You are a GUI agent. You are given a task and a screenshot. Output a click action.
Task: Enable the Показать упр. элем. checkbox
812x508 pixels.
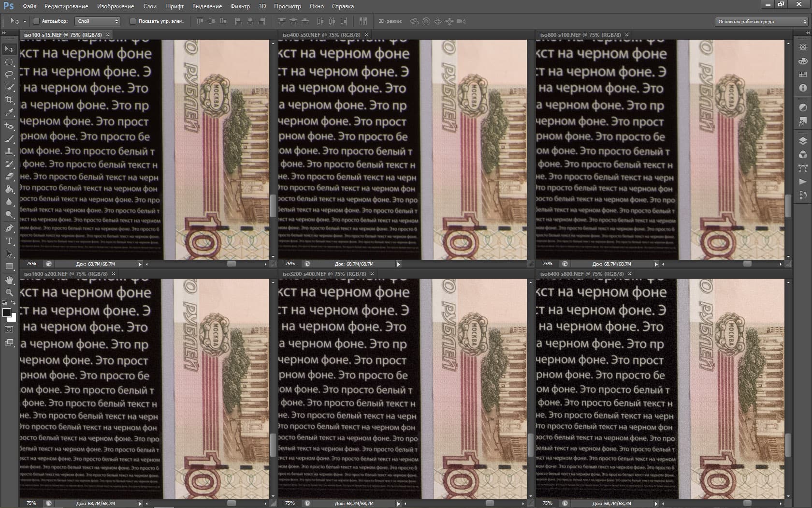(133, 21)
